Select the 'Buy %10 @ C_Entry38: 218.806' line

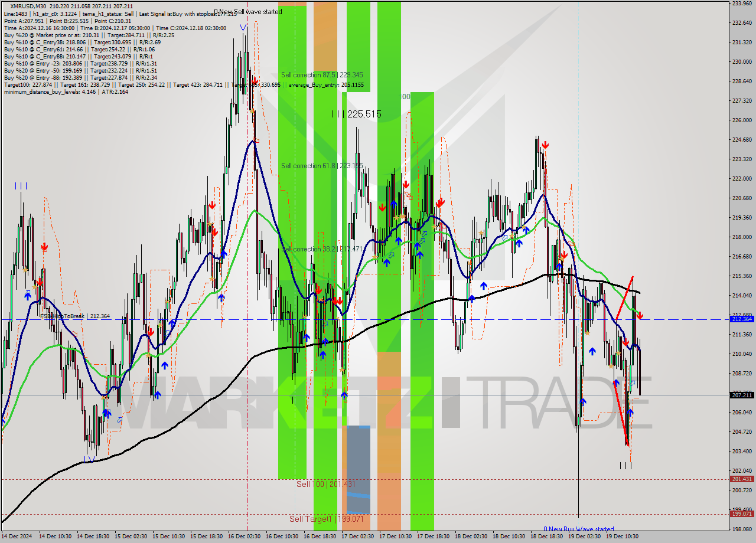pyautogui.click(x=82, y=42)
